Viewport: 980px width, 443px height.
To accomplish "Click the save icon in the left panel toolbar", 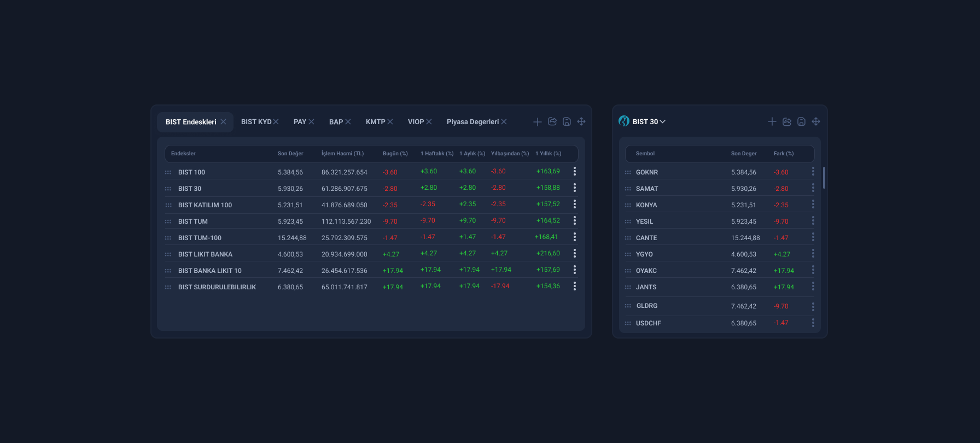I will (567, 122).
